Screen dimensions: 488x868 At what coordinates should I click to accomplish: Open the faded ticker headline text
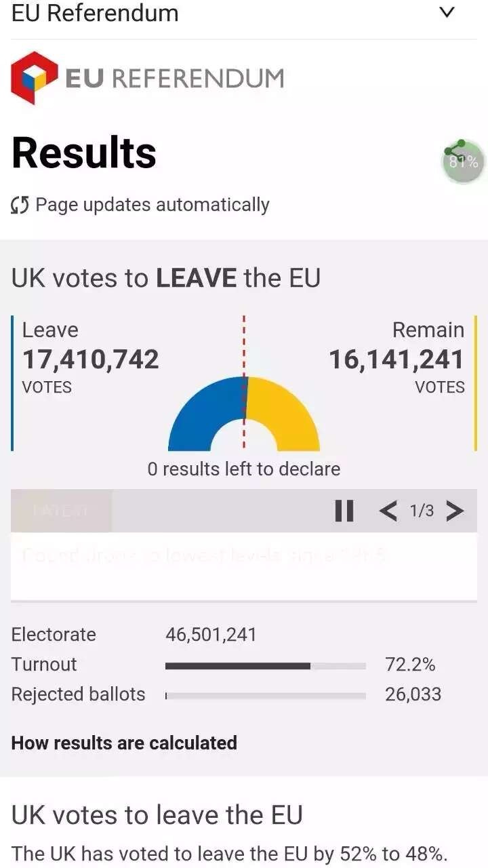[203, 556]
